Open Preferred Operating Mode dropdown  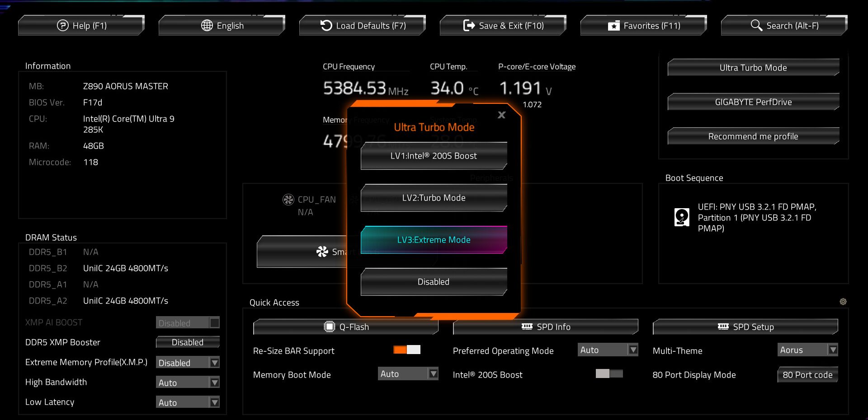pos(608,350)
